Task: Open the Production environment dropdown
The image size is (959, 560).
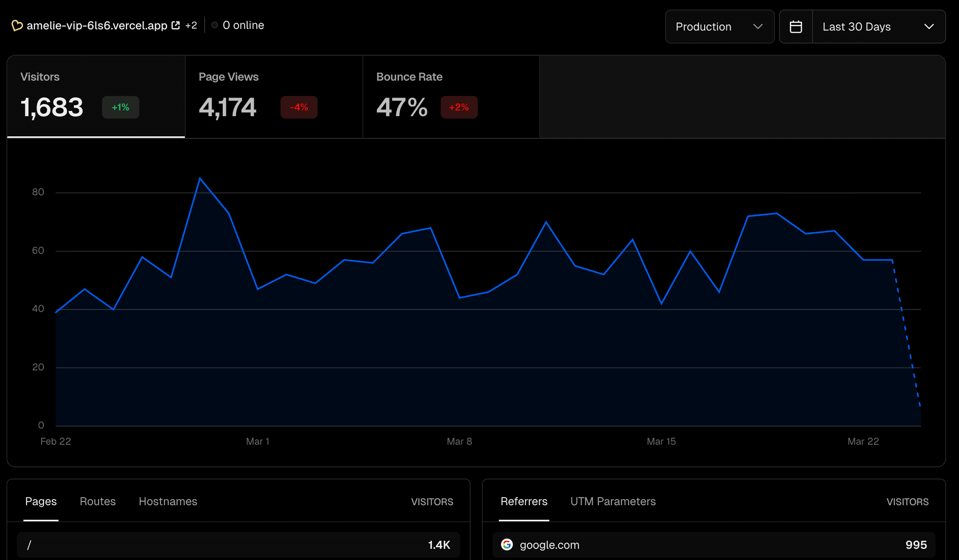Action: (x=719, y=27)
